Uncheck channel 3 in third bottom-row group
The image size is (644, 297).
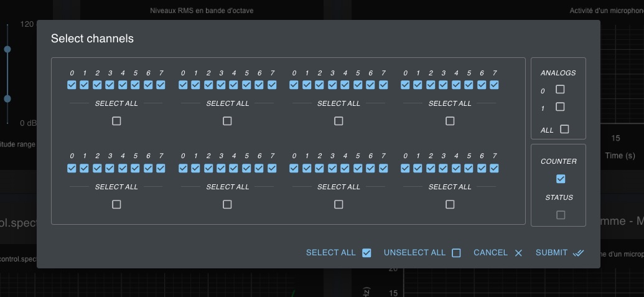[x=333, y=168]
